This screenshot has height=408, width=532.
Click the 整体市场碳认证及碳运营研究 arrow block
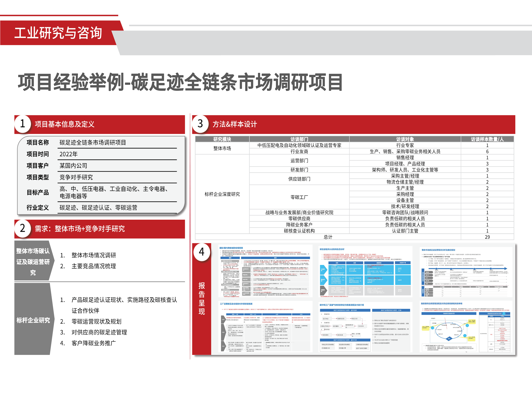pos(33,262)
